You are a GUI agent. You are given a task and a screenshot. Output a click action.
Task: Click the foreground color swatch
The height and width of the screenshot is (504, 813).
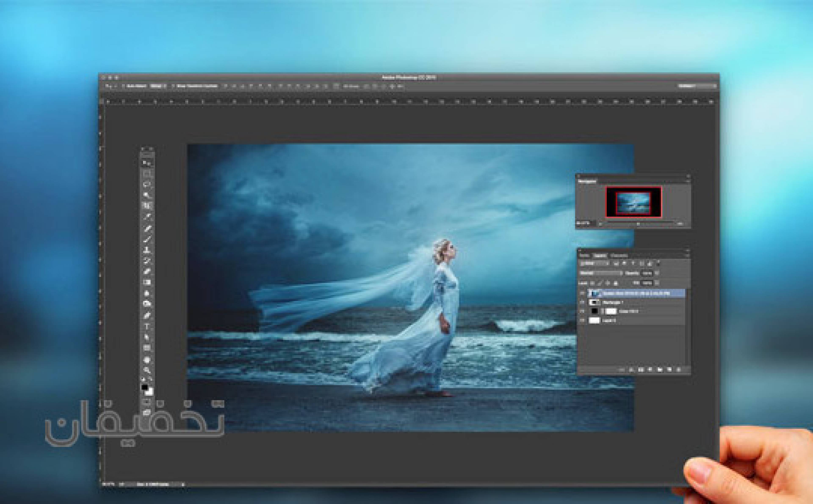point(144,387)
